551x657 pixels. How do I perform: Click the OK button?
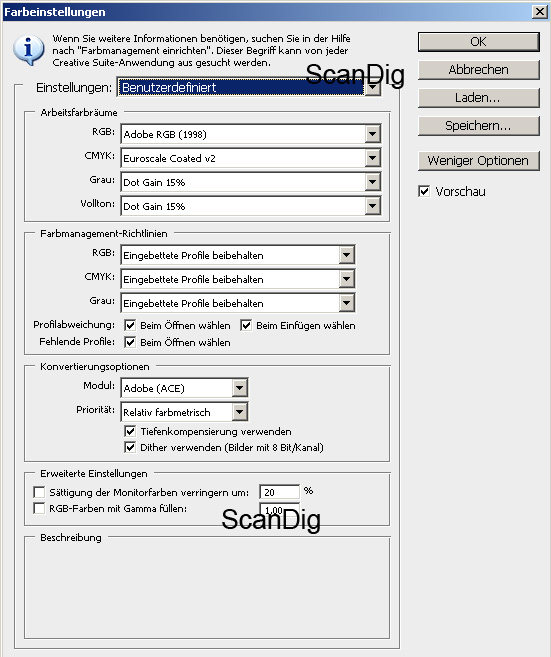[479, 42]
